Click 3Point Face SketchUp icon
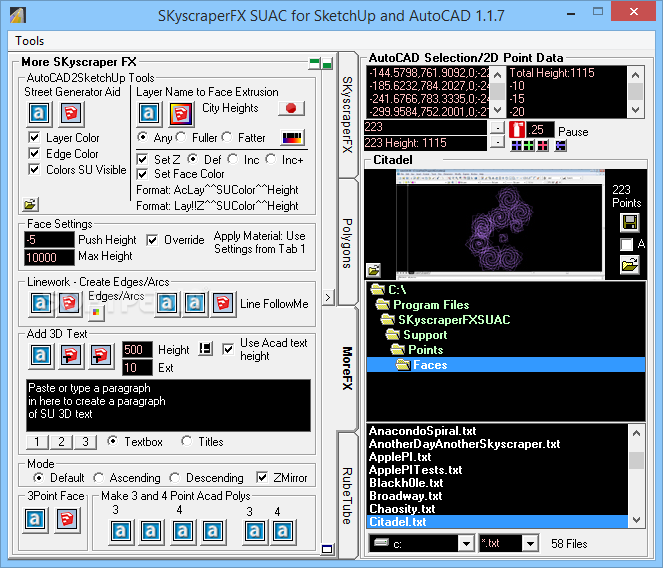663x568 pixels. (x=67, y=519)
